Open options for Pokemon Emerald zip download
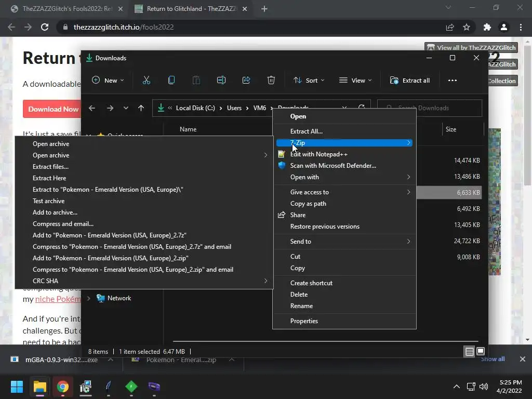This screenshot has width=532, height=399. pyautogui.click(x=231, y=360)
